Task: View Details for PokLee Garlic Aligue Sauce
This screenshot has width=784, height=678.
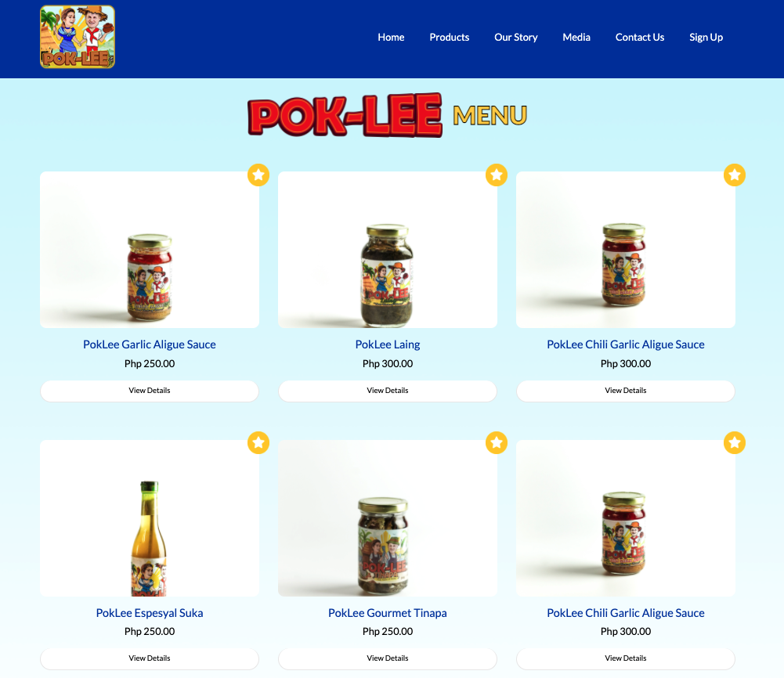Action: [x=150, y=391]
